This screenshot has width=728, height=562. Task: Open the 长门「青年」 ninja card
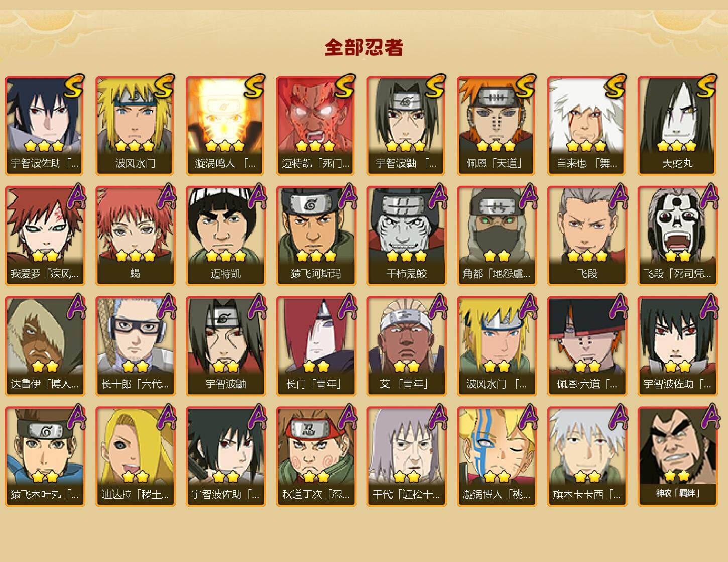316,346
